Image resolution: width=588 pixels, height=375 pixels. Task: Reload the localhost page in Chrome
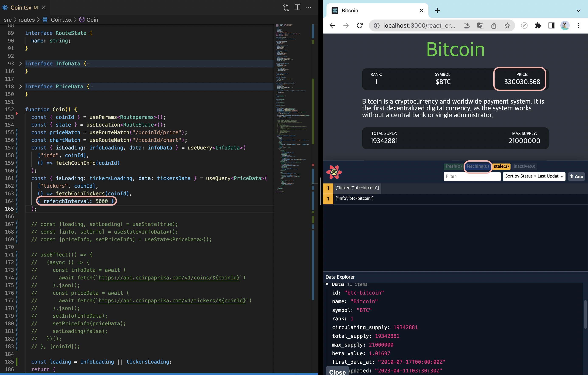pyautogui.click(x=359, y=25)
